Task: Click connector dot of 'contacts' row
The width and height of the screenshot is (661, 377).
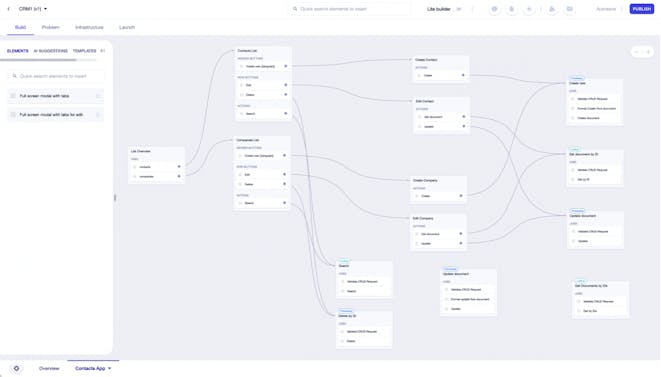Action: 179,167
